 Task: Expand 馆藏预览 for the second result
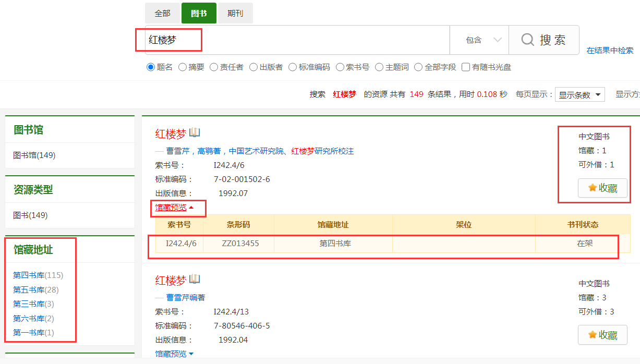pos(174,354)
